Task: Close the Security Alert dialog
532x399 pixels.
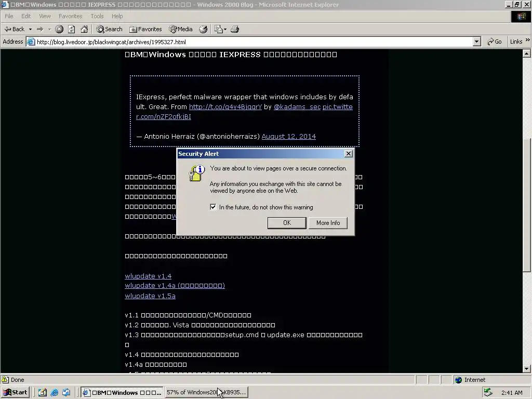Action: (349, 154)
